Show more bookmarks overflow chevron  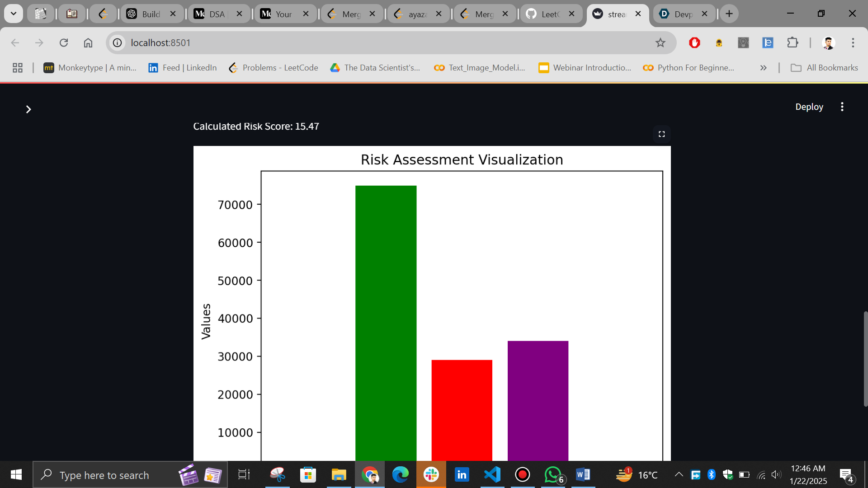click(x=763, y=68)
